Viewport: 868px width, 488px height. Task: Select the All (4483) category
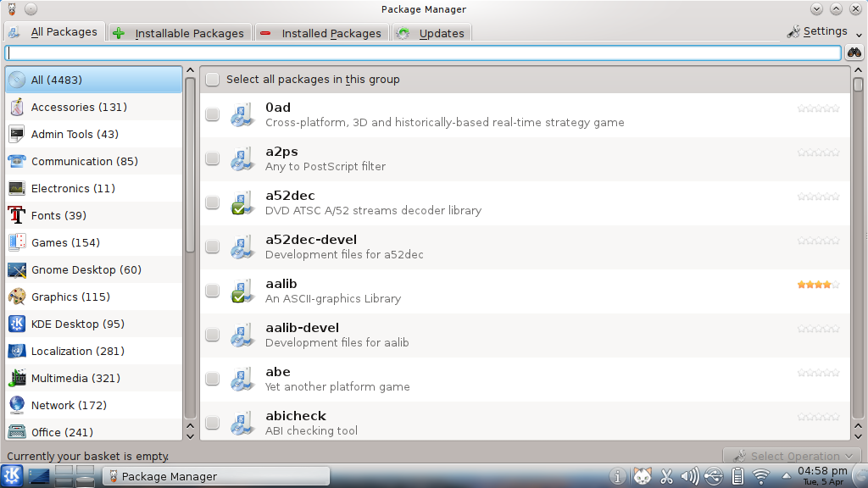click(x=93, y=80)
